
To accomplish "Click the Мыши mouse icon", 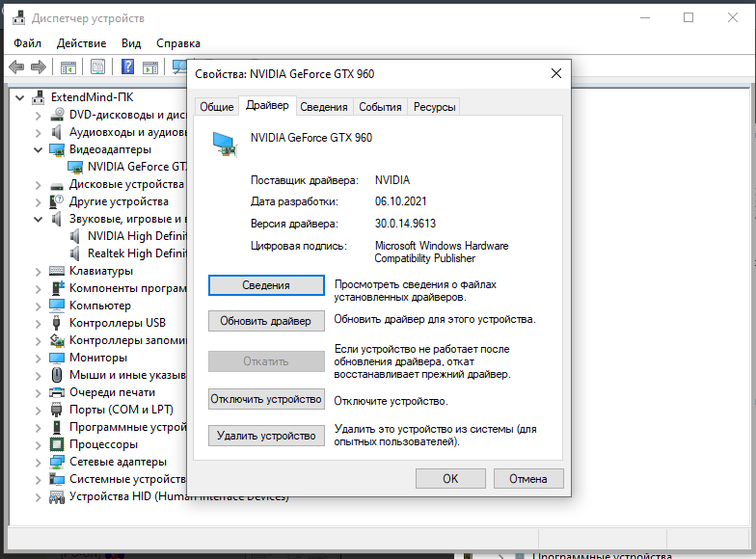I will [x=57, y=375].
